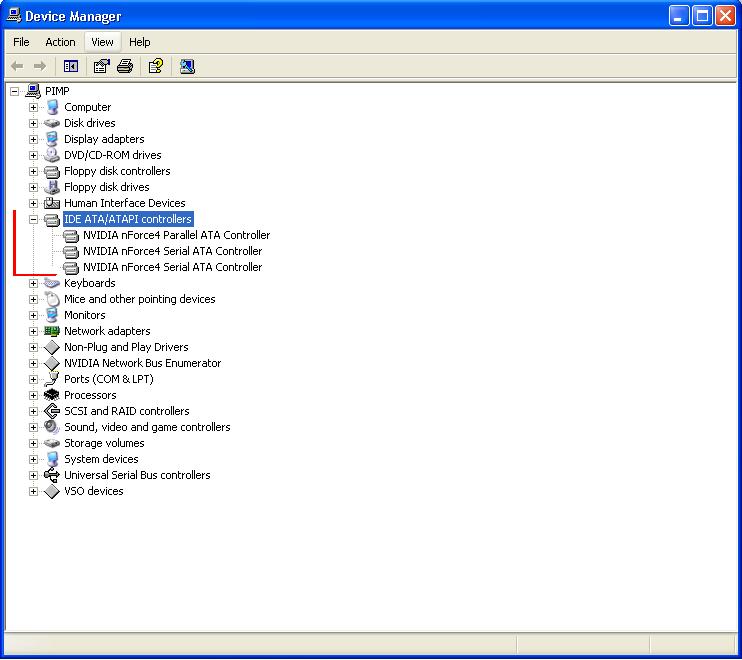Screen dimensions: 742x660
Task: Toggle the console tree pane toolbar icon
Action: point(71,66)
